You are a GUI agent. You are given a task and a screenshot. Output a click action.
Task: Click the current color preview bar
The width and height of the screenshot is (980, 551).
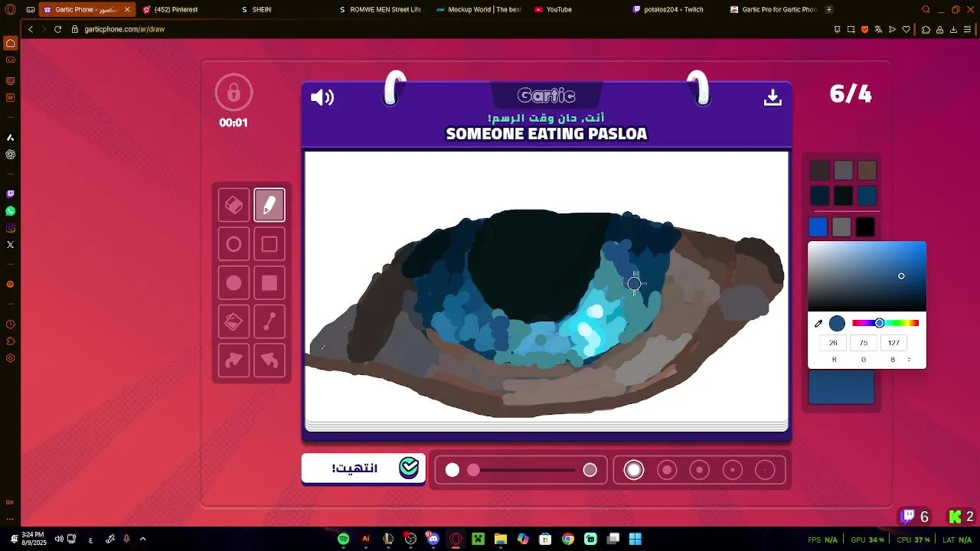click(841, 388)
